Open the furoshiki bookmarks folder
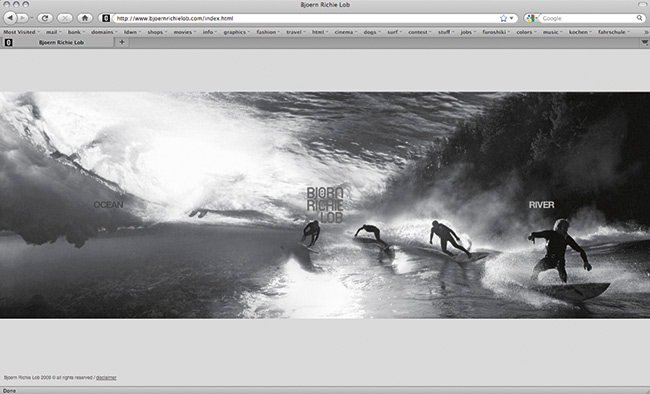650x394 pixels. (496, 32)
